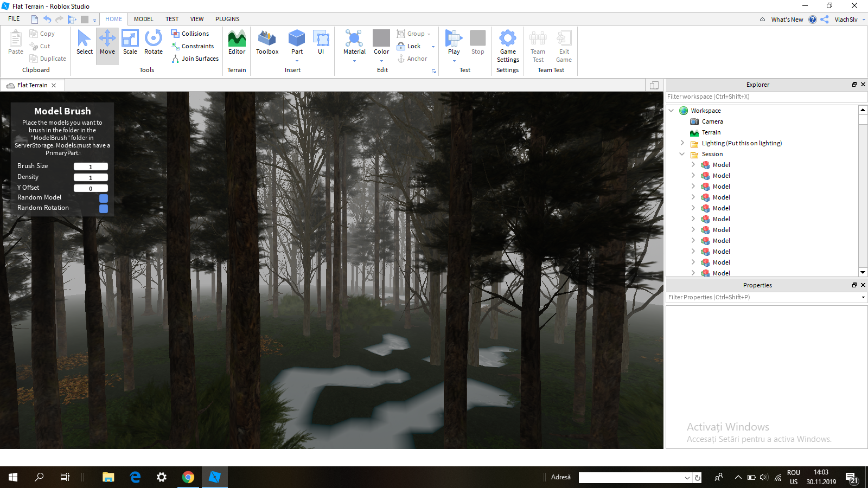The image size is (868, 488).
Task: Open Game Settings
Action: [507, 46]
